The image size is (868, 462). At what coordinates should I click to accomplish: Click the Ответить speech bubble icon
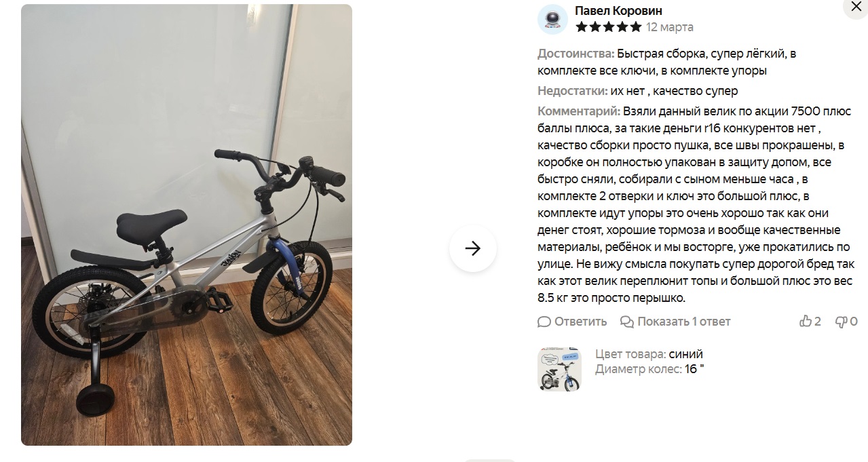pyautogui.click(x=544, y=322)
